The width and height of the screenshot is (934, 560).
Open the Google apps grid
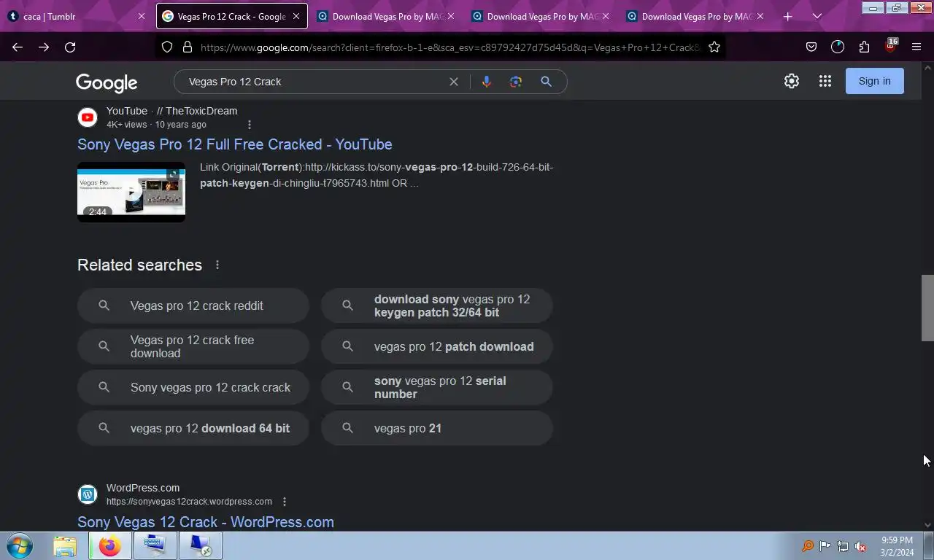pyautogui.click(x=825, y=81)
